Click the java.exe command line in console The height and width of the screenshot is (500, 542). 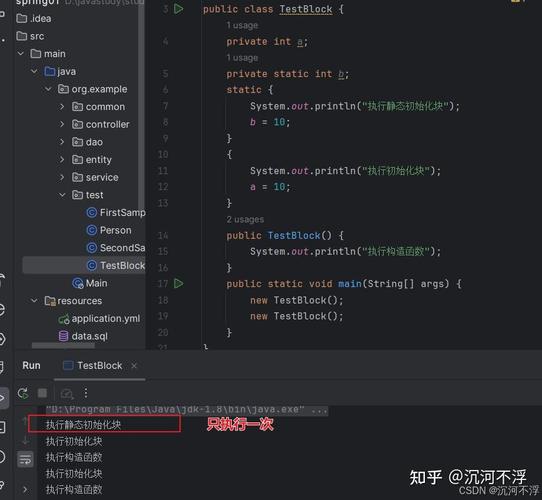point(187,410)
